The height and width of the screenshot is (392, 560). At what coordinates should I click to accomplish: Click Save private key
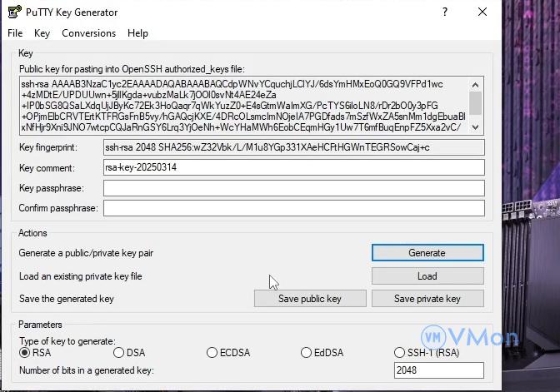point(427,299)
